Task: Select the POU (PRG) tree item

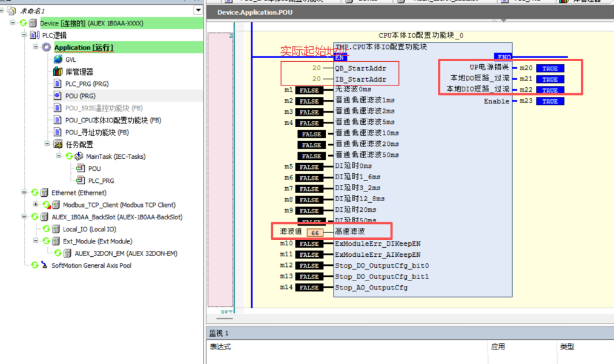Action: [x=81, y=96]
